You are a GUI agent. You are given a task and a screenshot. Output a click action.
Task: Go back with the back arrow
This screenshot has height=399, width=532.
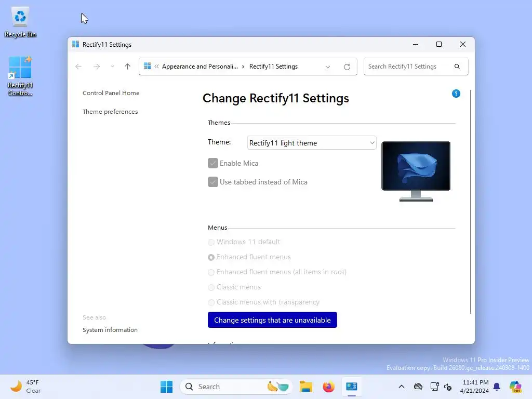(78, 66)
